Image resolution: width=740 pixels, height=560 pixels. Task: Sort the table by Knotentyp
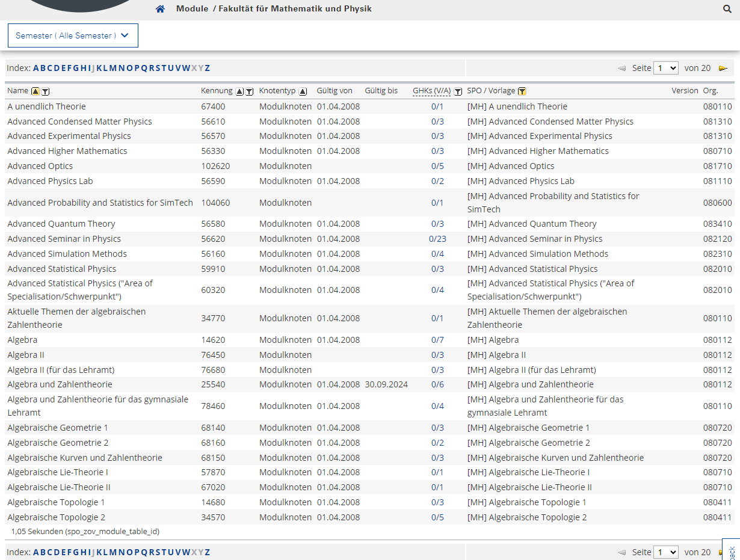tap(303, 91)
